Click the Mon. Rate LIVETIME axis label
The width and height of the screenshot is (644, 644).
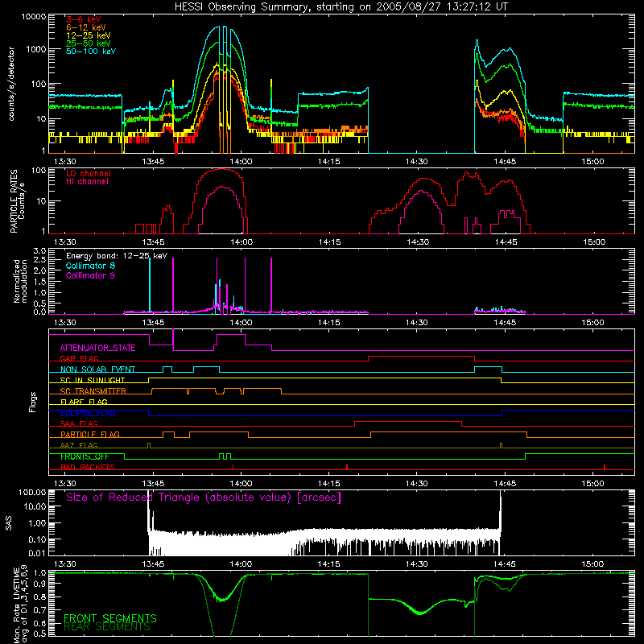(21, 605)
